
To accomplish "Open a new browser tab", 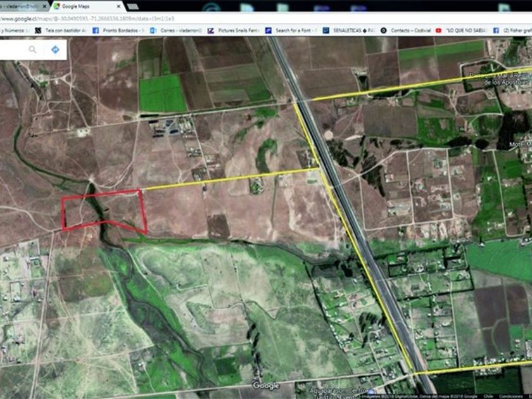I will [133, 6].
